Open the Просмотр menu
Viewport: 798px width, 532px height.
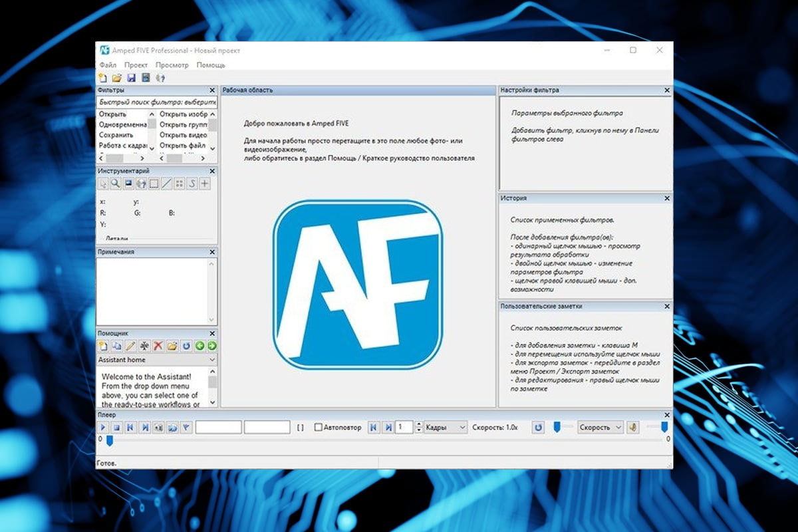(x=172, y=65)
